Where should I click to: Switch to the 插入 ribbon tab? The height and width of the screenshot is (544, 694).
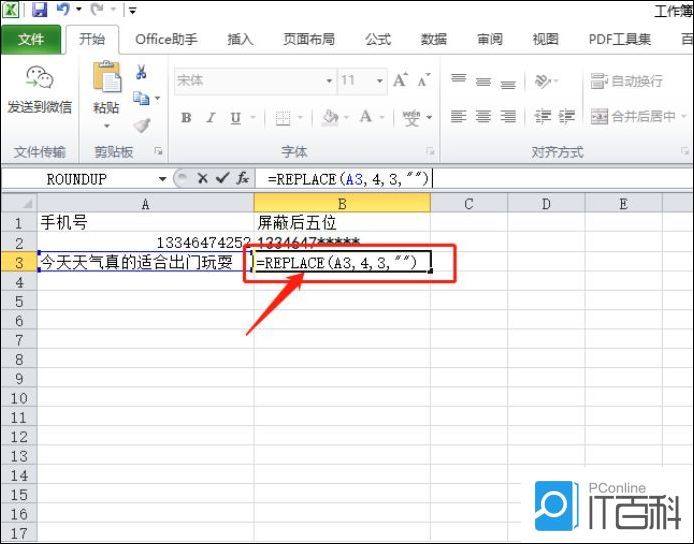(240, 39)
